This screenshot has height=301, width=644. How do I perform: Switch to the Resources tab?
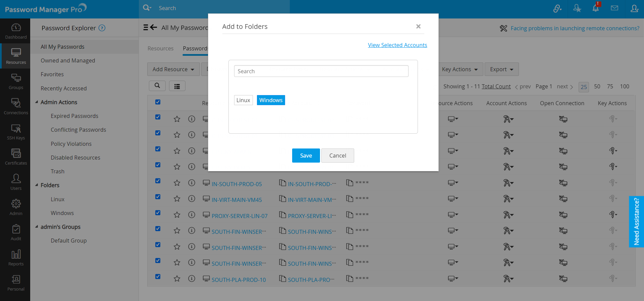(160, 48)
